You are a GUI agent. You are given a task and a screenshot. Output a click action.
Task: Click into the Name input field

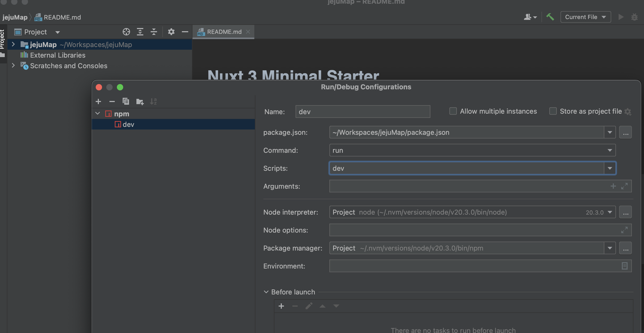(363, 112)
